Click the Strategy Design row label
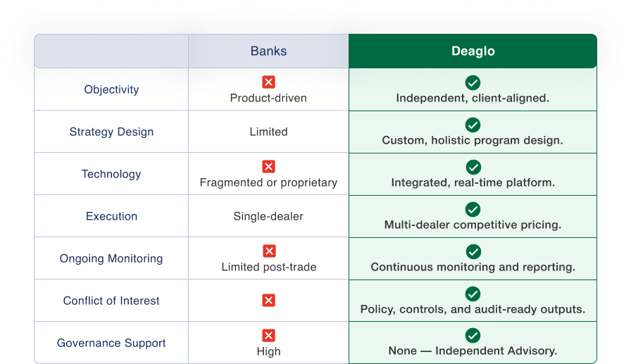 point(111,132)
